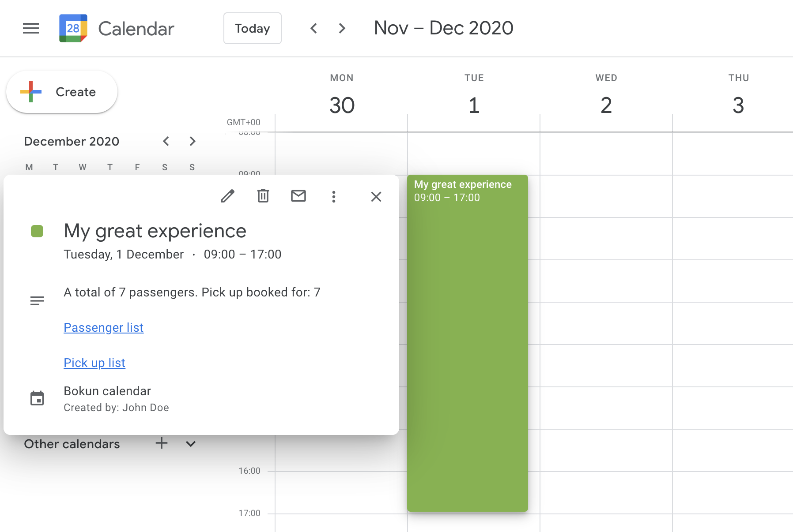Open event options three-dot menu
The image size is (793, 532).
[x=334, y=196]
